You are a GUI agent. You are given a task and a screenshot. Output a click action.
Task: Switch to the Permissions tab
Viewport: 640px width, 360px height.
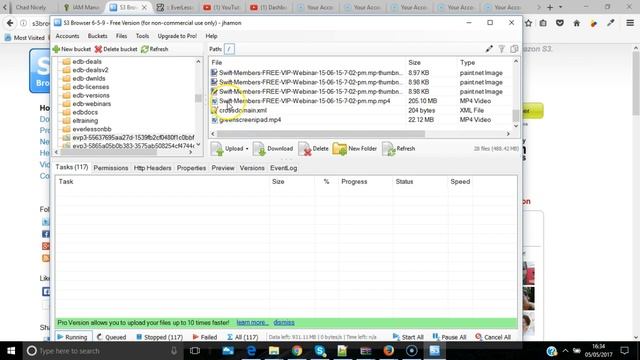111,168
